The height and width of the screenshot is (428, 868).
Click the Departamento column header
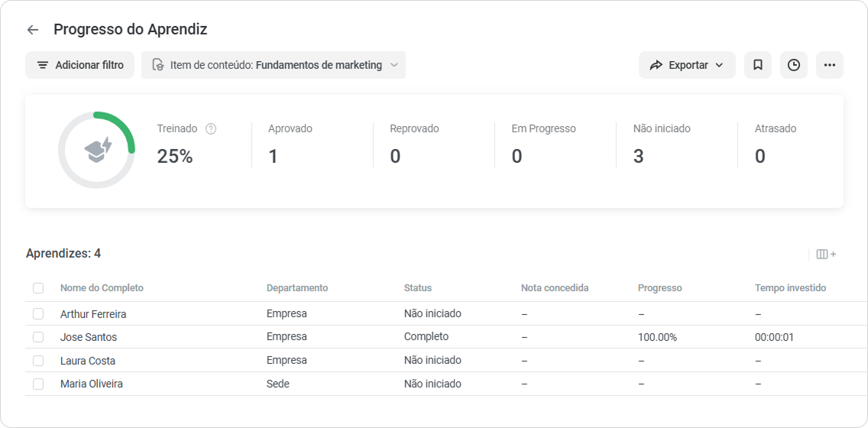(297, 288)
